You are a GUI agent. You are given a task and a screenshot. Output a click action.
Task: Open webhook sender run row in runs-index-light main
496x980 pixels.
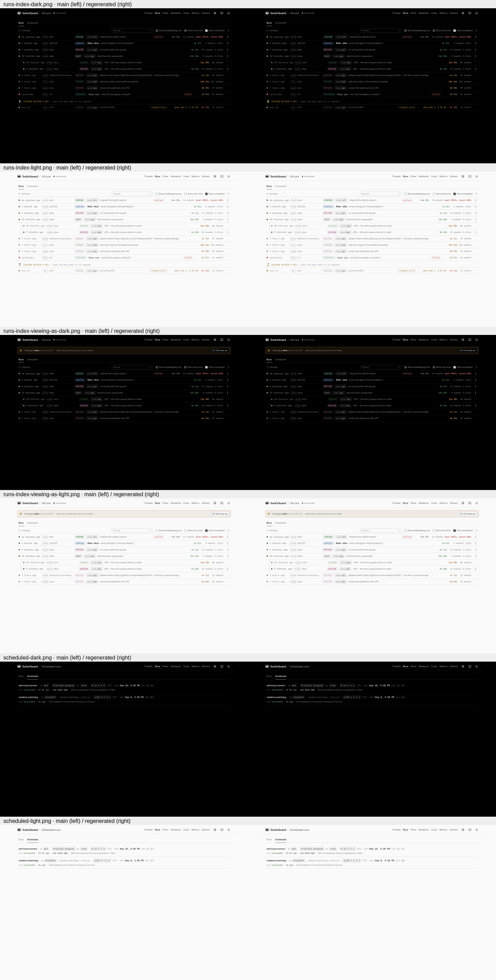coord(124,245)
